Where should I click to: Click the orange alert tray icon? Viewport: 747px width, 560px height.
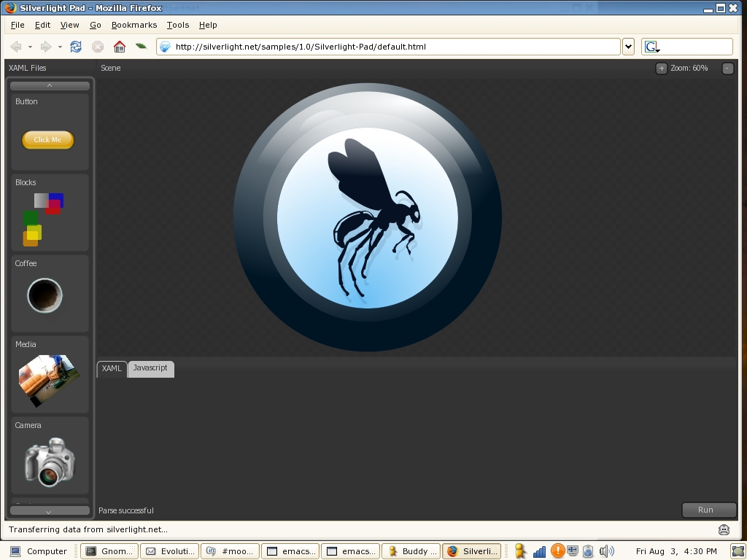point(557,551)
